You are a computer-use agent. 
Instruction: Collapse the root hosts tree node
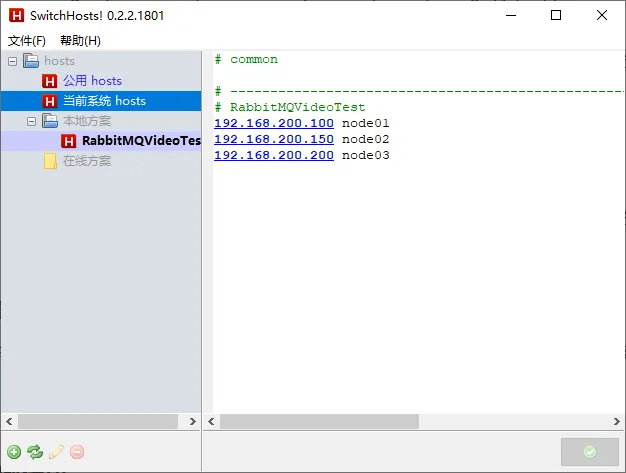[x=12, y=61]
